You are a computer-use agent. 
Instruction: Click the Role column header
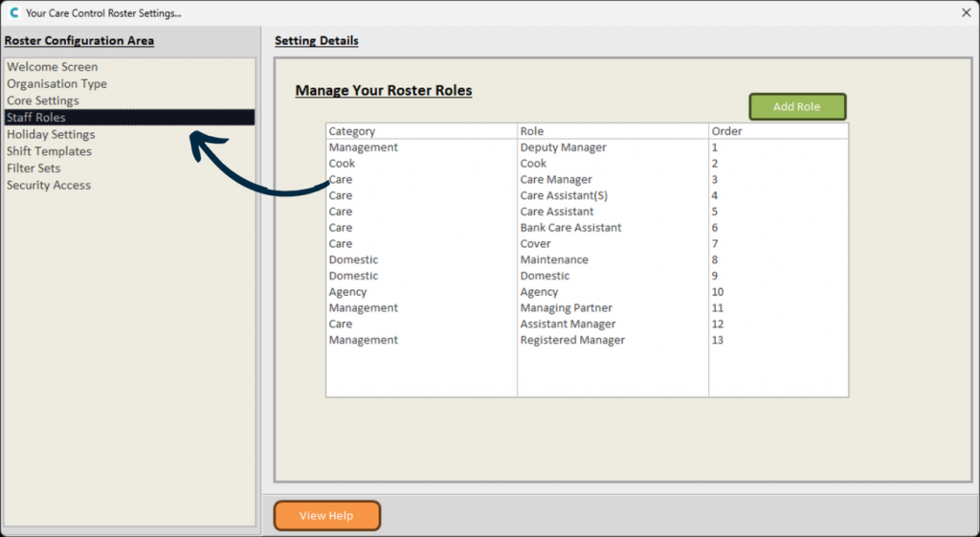[612, 131]
